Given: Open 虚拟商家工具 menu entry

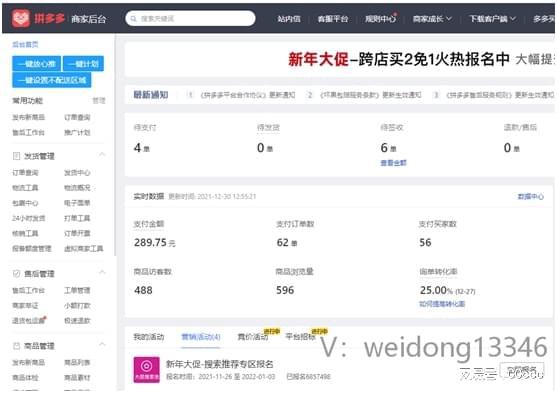Looking at the screenshot, I should point(83,249).
